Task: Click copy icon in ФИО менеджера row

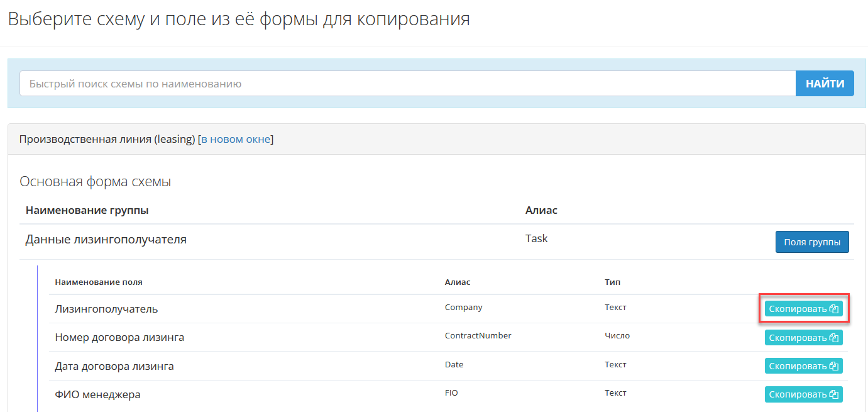Action: 834,394
